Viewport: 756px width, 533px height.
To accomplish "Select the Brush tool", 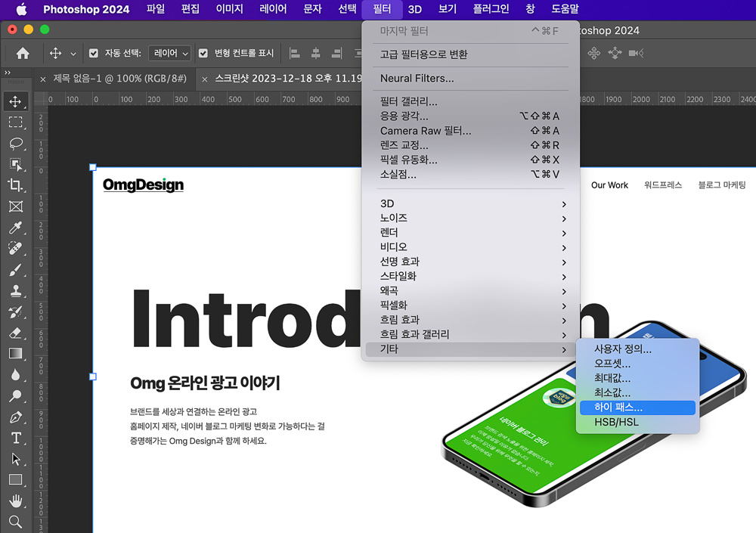I will pyautogui.click(x=15, y=270).
